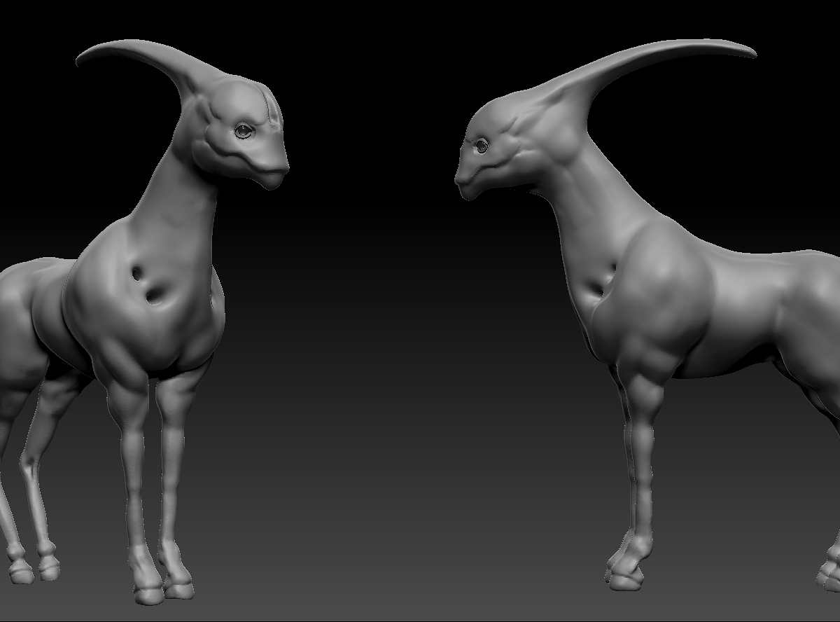Click the curved head crest of left creature
The width and height of the screenshot is (840, 622).
(143, 63)
